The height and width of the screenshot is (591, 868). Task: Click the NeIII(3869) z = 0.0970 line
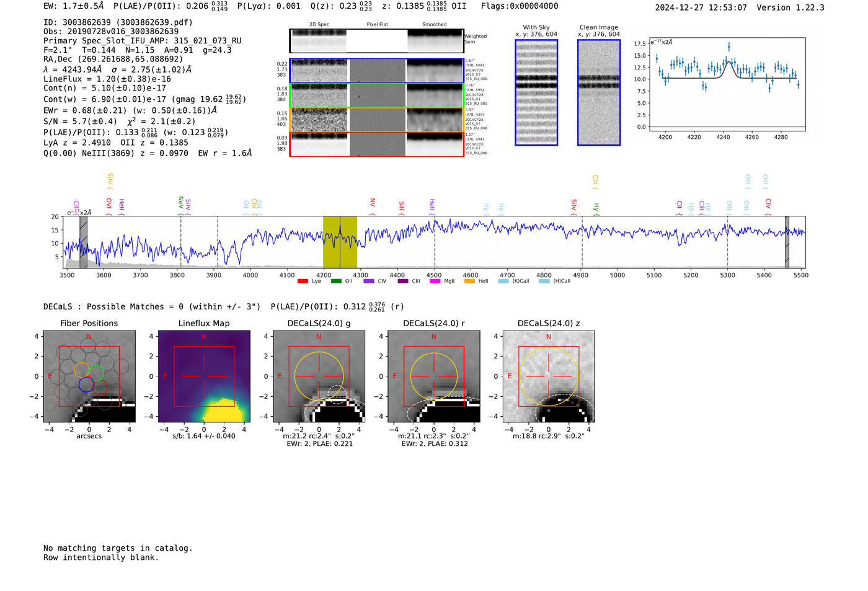pos(148,153)
